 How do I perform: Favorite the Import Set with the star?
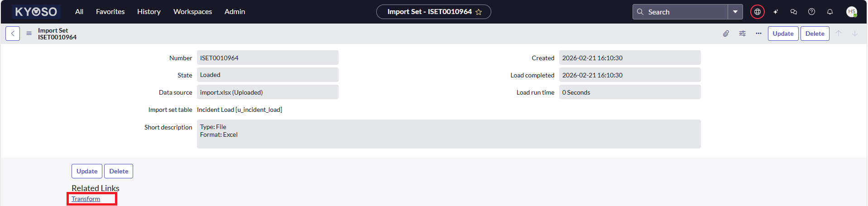point(479,12)
